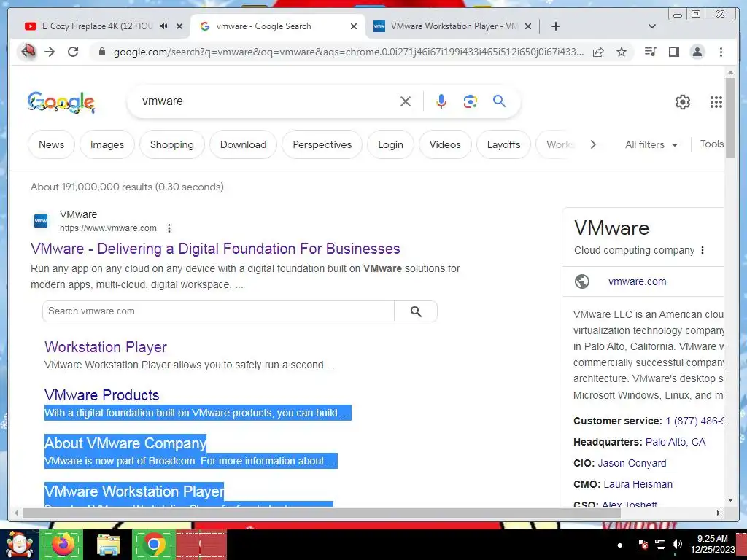Open the media controls icon in the Chrome toolbar

pyautogui.click(x=650, y=52)
